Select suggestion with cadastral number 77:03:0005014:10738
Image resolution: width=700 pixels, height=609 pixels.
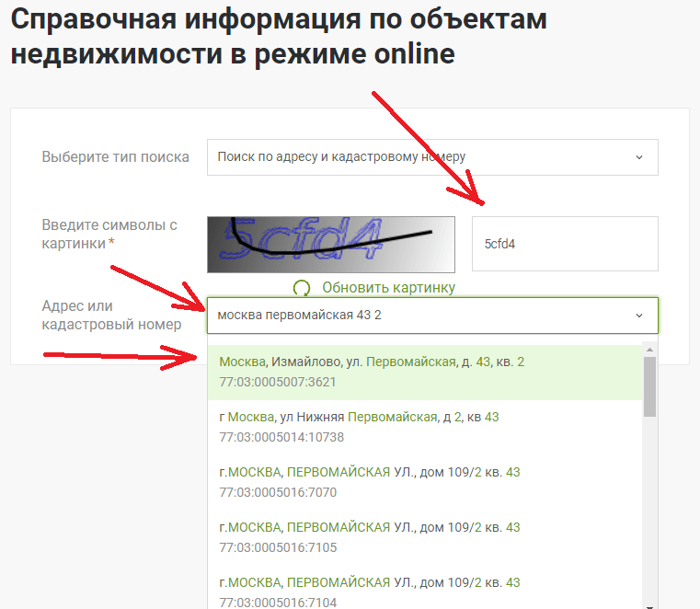point(425,427)
